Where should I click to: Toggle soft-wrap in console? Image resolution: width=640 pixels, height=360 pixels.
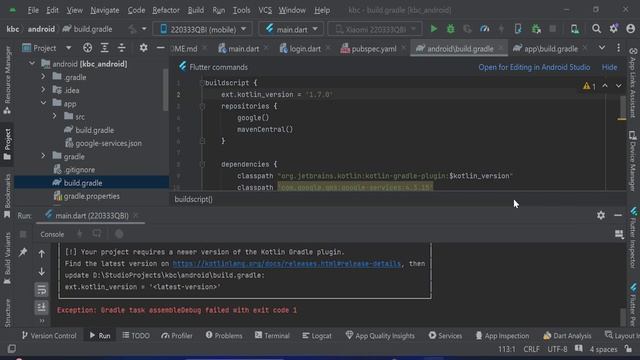[x=42, y=290]
